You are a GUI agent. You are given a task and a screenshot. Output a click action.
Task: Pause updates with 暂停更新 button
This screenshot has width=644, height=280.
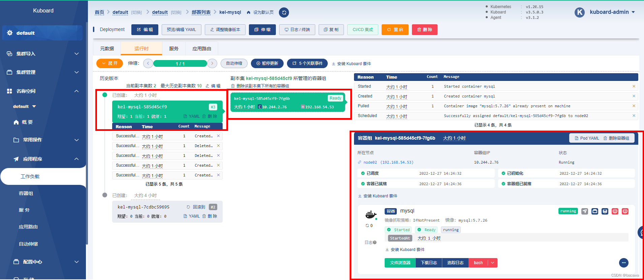pyautogui.click(x=267, y=63)
